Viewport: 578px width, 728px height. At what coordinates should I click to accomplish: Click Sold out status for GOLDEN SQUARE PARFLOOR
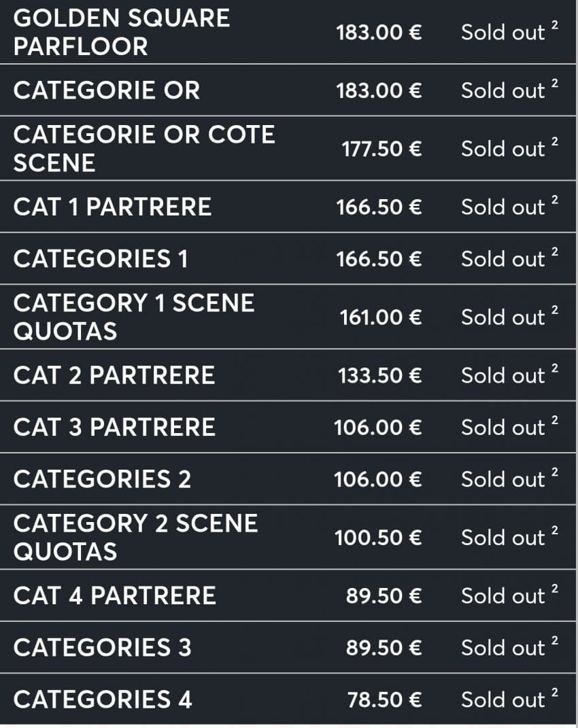pyautogui.click(x=503, y=33)
